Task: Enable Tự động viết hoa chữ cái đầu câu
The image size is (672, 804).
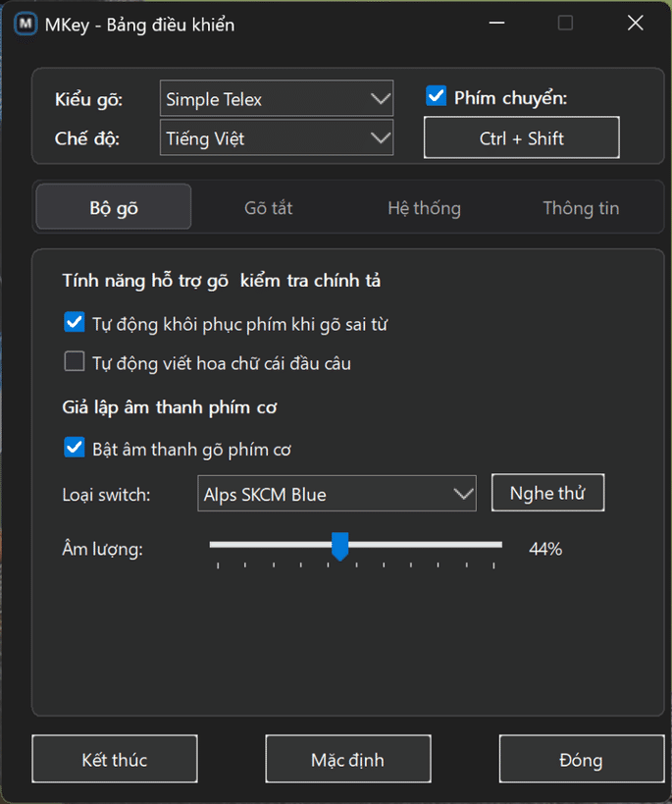Action: tap(75, 362)
